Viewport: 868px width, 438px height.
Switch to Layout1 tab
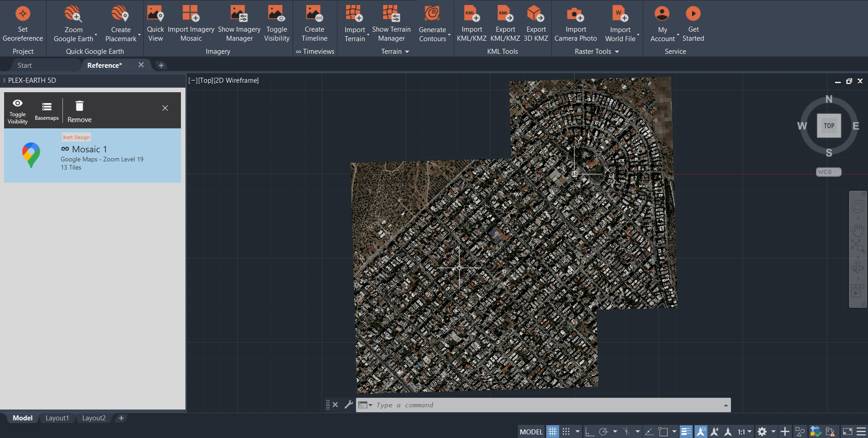[x=57, y=418]
